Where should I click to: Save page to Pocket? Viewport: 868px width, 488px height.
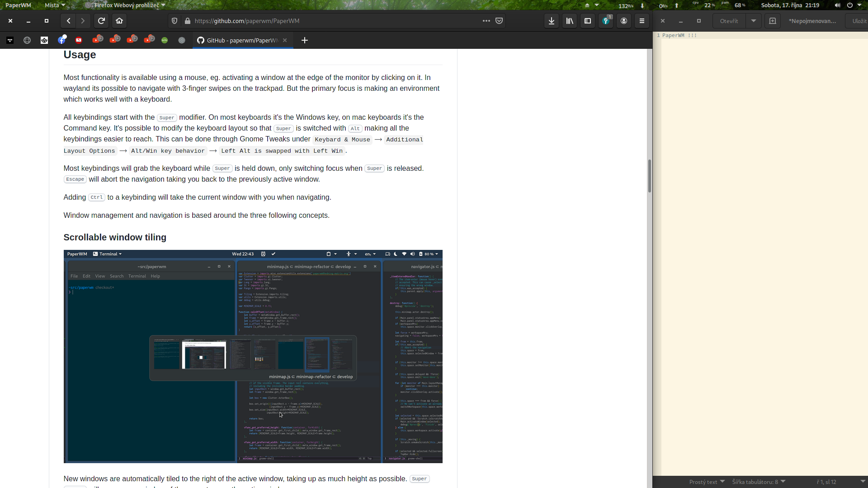point(499,21)
